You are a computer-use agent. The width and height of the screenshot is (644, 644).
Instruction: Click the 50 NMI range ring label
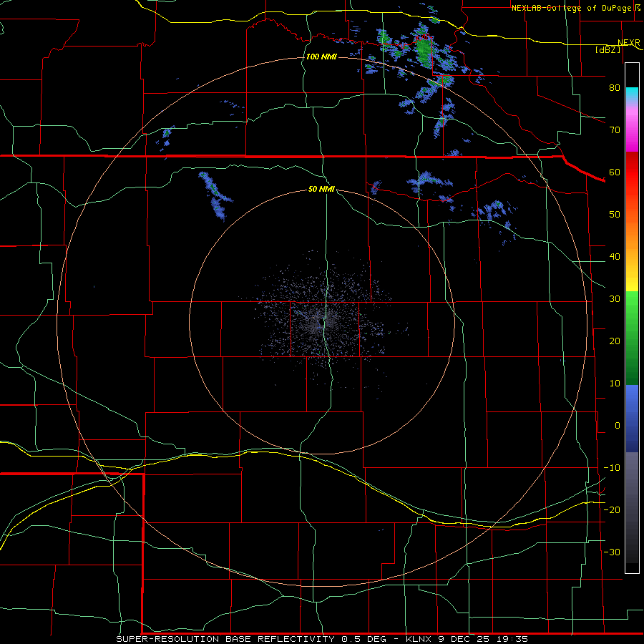coord(321,190)
